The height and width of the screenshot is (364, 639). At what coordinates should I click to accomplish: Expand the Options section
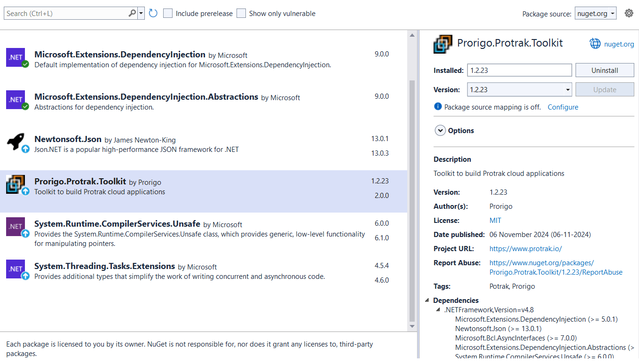pos(440,131)
